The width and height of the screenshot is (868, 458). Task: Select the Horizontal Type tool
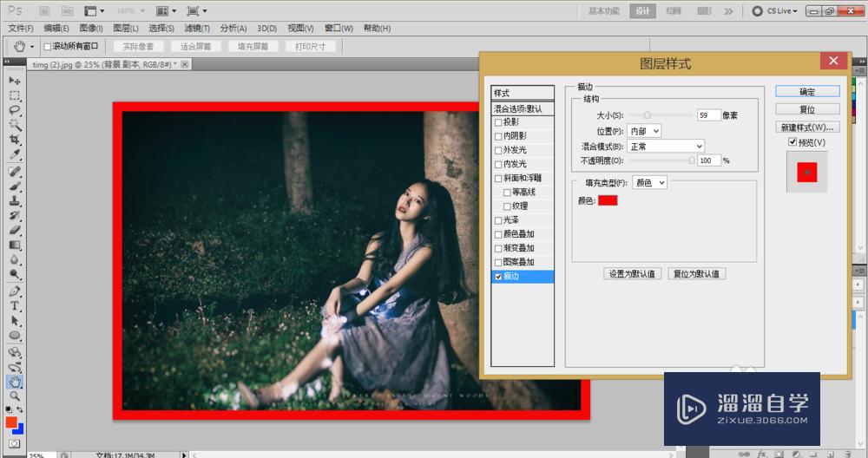pyautogui.click(x=15, y=306)
